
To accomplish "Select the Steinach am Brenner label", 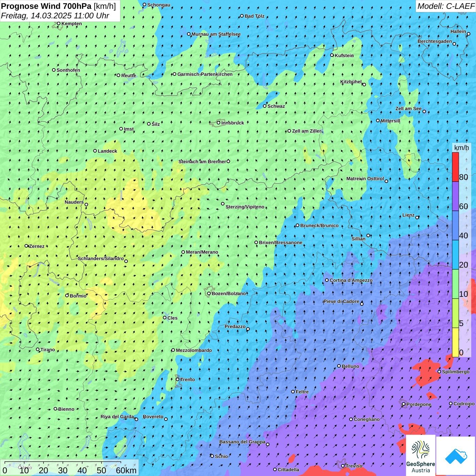I will point(202,161).
